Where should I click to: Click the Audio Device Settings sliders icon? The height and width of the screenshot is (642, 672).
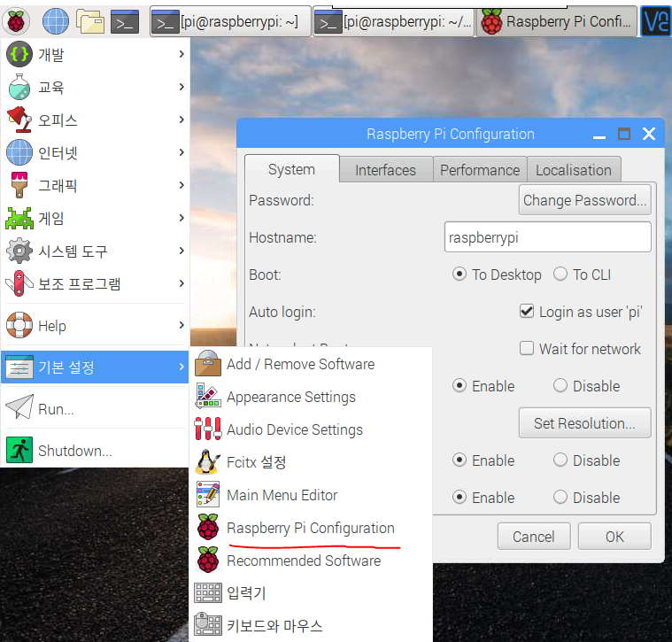coord(208,429)
